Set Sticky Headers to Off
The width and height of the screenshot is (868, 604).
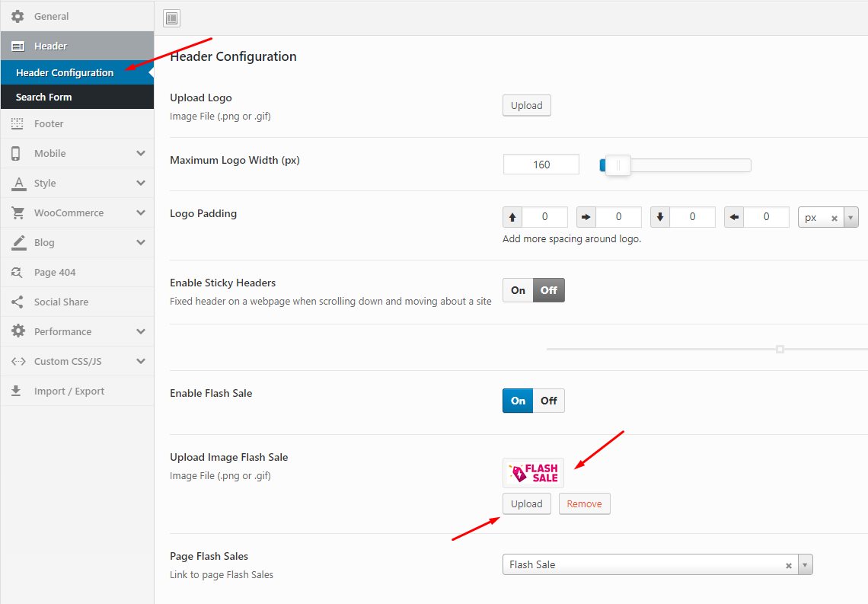pyautogui.click(x=548, y=290)
